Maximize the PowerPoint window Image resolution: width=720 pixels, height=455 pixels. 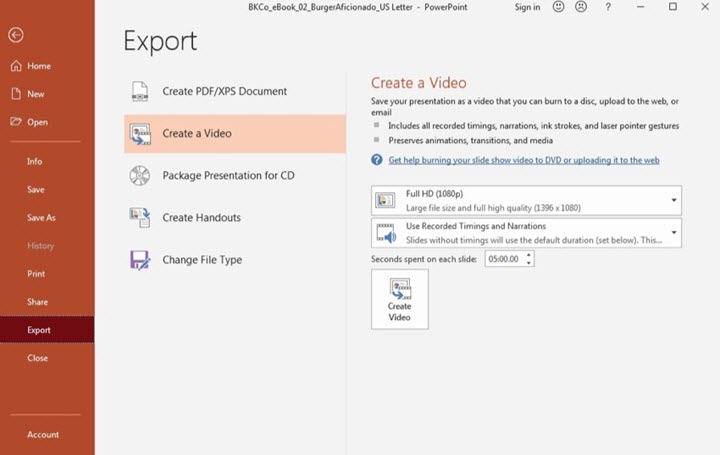(673, 7)
